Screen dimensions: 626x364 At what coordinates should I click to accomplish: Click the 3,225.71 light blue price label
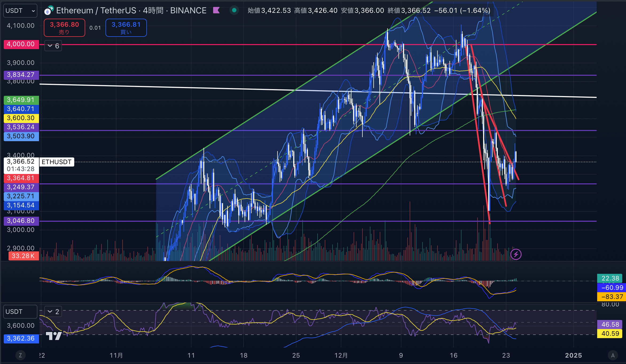coord(21,196)
